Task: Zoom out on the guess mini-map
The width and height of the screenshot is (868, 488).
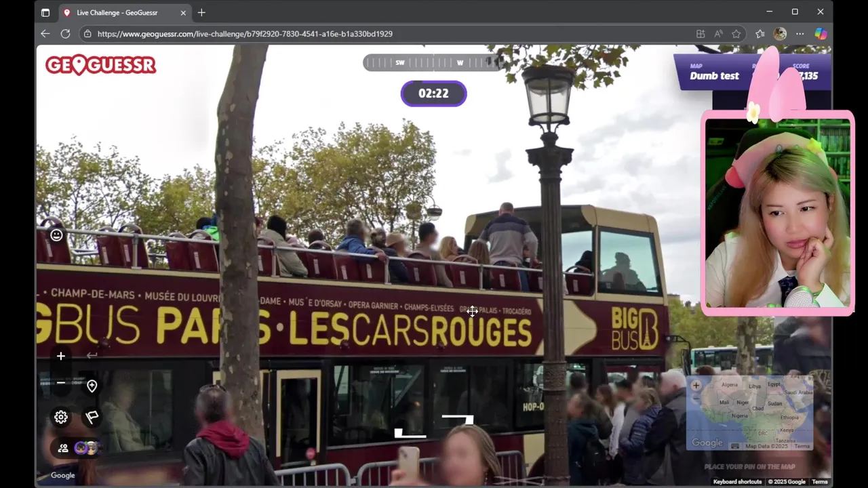Action: coord(696,398)
